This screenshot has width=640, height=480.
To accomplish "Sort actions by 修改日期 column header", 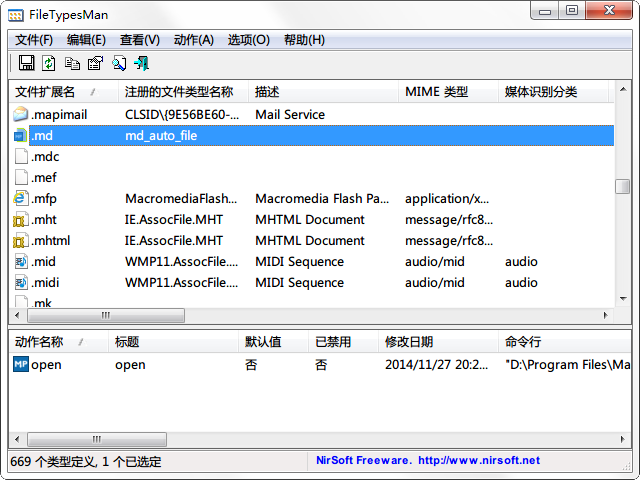I will coord(410,342).
